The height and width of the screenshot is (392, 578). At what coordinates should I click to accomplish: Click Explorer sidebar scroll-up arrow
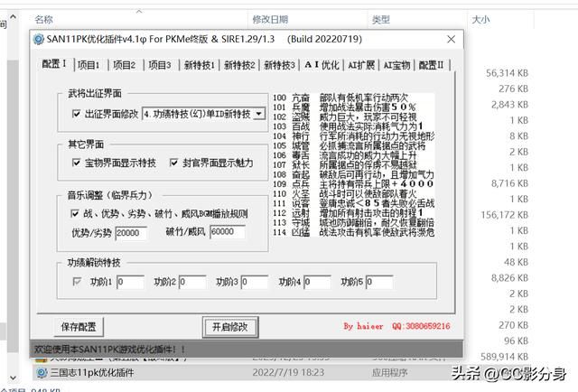tap(13, 17)
